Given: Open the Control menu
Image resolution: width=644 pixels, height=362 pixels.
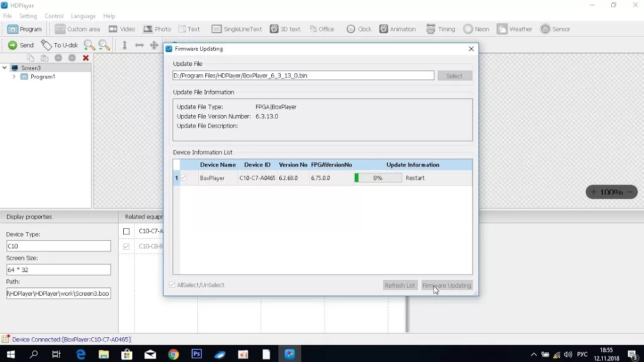Looking at the screenshot, I should [54, 16].
